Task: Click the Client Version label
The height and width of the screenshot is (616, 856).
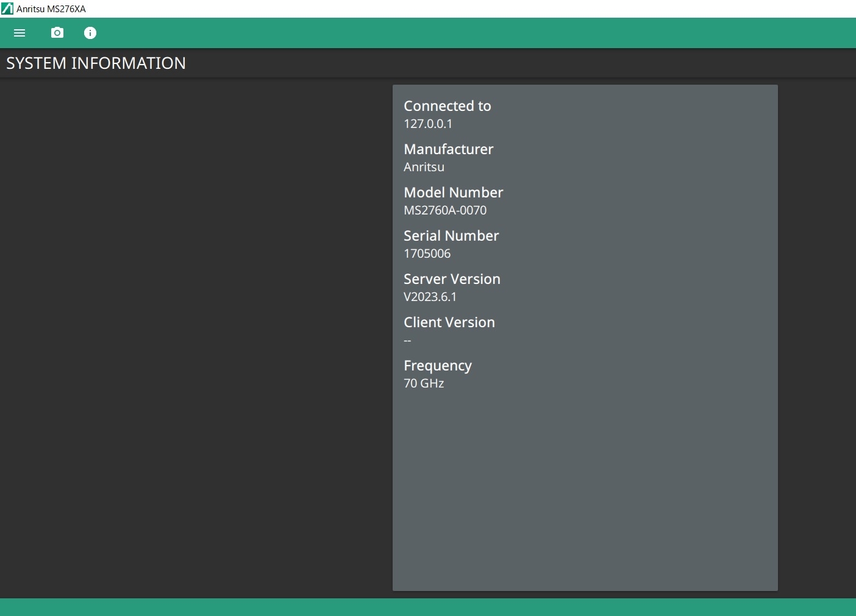Action: click(449, 322)
